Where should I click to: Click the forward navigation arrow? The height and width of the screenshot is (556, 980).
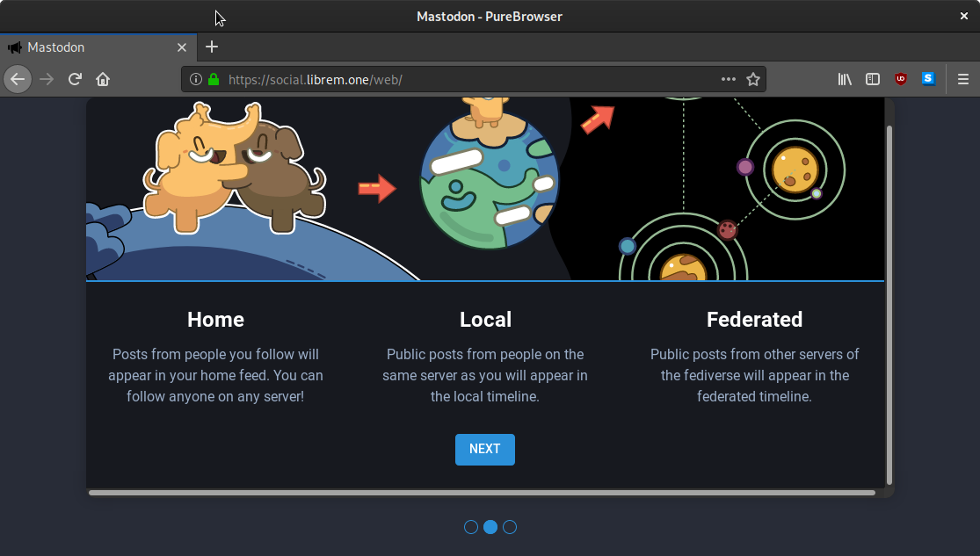tap(47, 79)
